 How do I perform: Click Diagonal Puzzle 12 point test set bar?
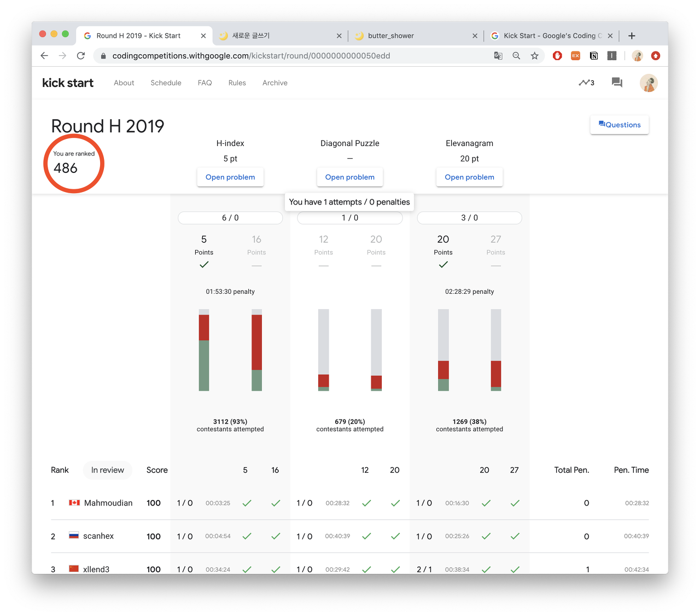pyautogui.click(x=324, y=350)
